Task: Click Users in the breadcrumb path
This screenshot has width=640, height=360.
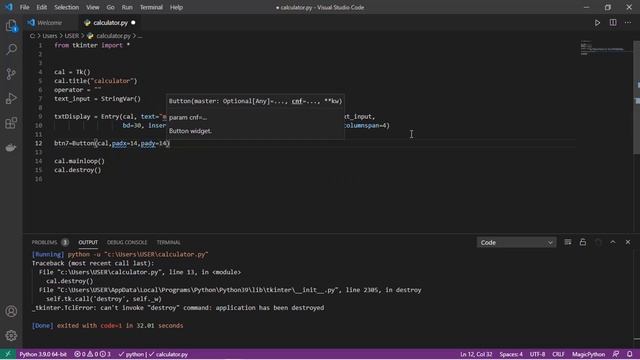Action: (50, 36)
